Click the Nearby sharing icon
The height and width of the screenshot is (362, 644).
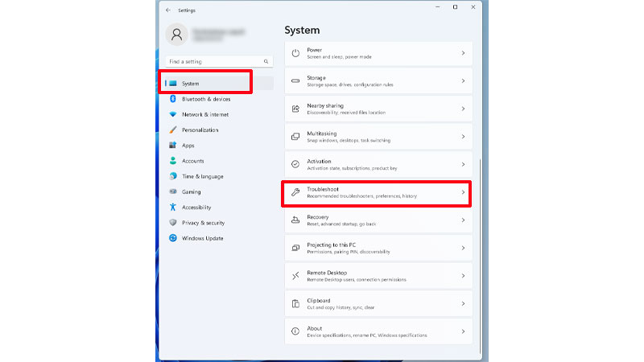tap(295, 109)
